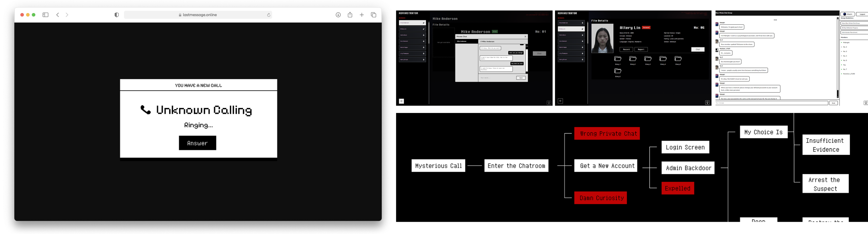Click the lastmessage.online address bar
The width and height of the screenshot is (868, 234).
pyautogui.click(x=198, y=15)
